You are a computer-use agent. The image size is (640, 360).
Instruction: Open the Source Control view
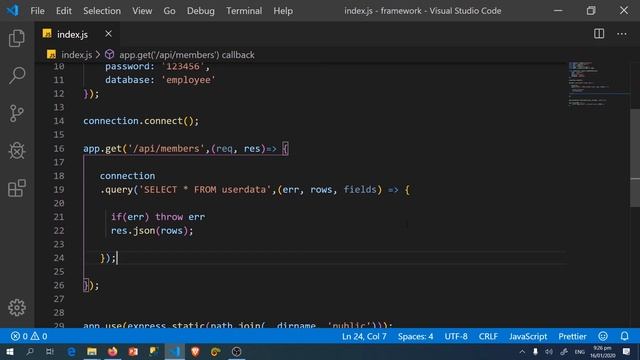pyautogui.click(x=17, y=113)
